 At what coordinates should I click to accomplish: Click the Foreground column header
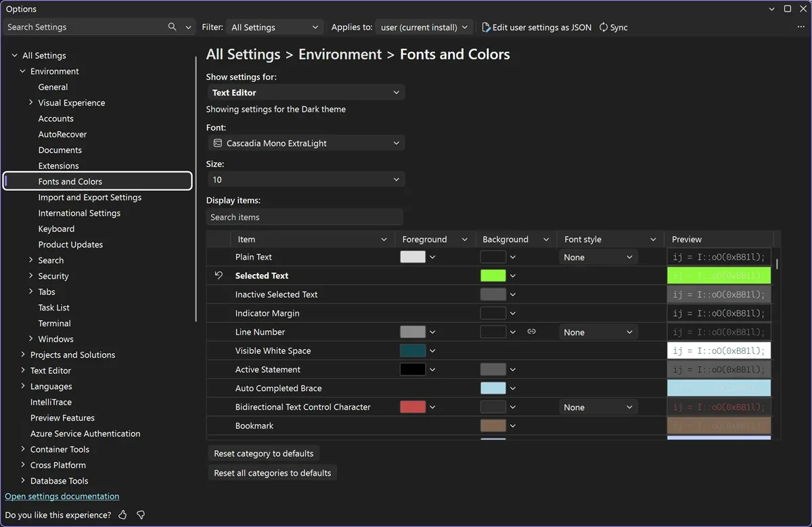435,239
